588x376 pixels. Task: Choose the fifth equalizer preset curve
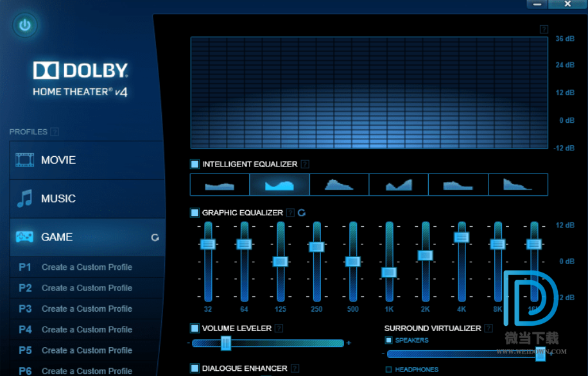coord(458,185)
